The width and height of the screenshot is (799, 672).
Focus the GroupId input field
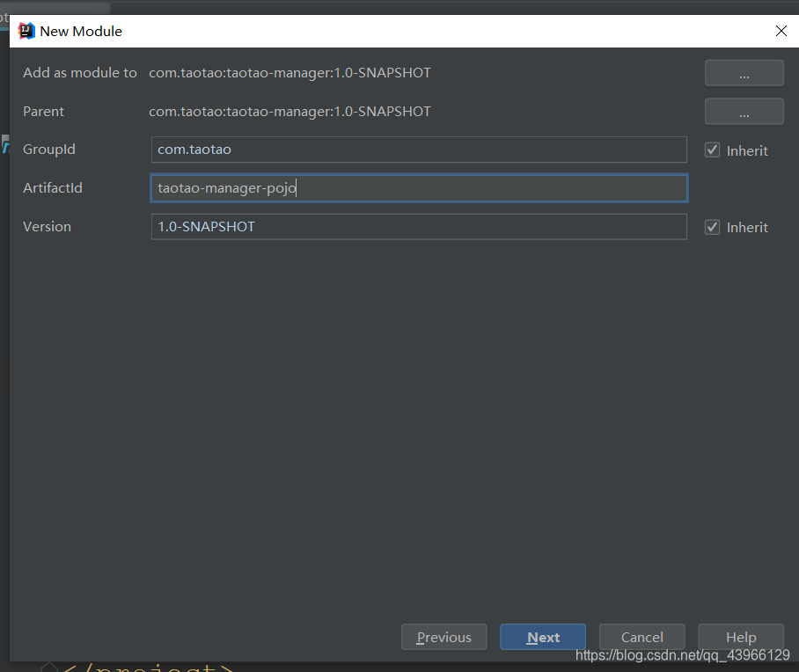[x=419, y=150]
